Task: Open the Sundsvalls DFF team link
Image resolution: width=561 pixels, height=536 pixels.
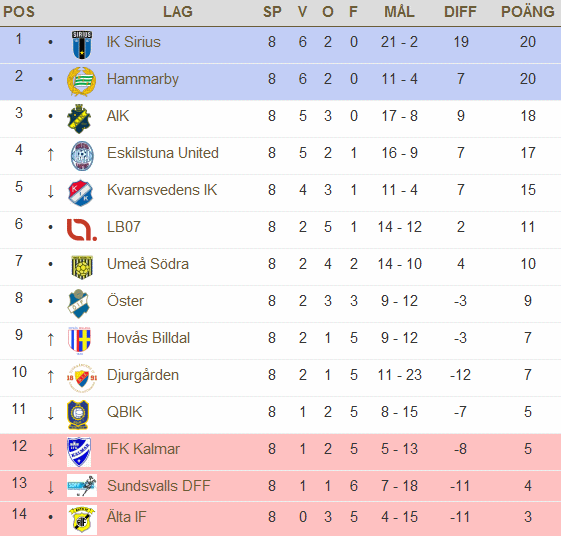Action: pos(158,486)
